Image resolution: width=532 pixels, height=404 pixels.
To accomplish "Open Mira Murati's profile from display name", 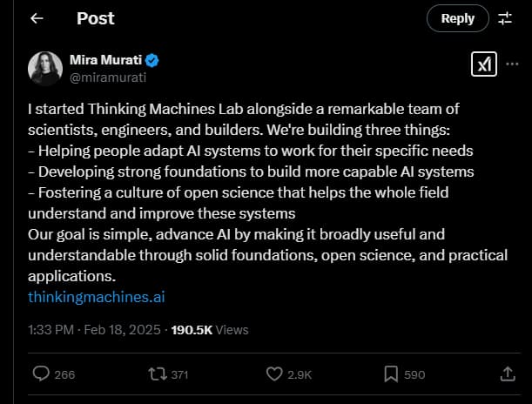I will tap(111, 61).
